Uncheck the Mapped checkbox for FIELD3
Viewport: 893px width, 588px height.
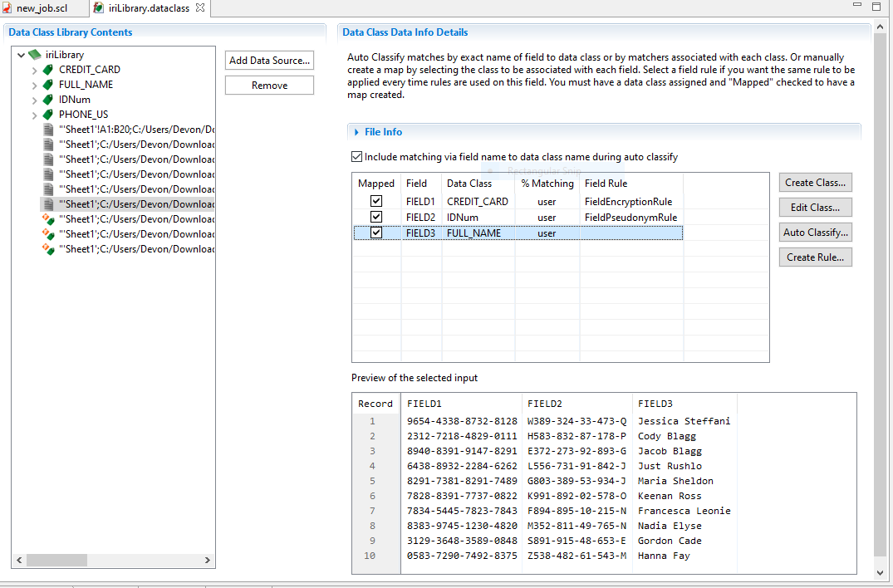tap(375, 233)
